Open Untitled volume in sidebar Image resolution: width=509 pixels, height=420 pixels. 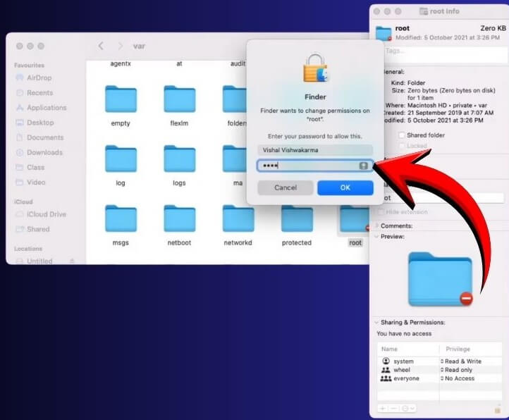click(39, 261)
